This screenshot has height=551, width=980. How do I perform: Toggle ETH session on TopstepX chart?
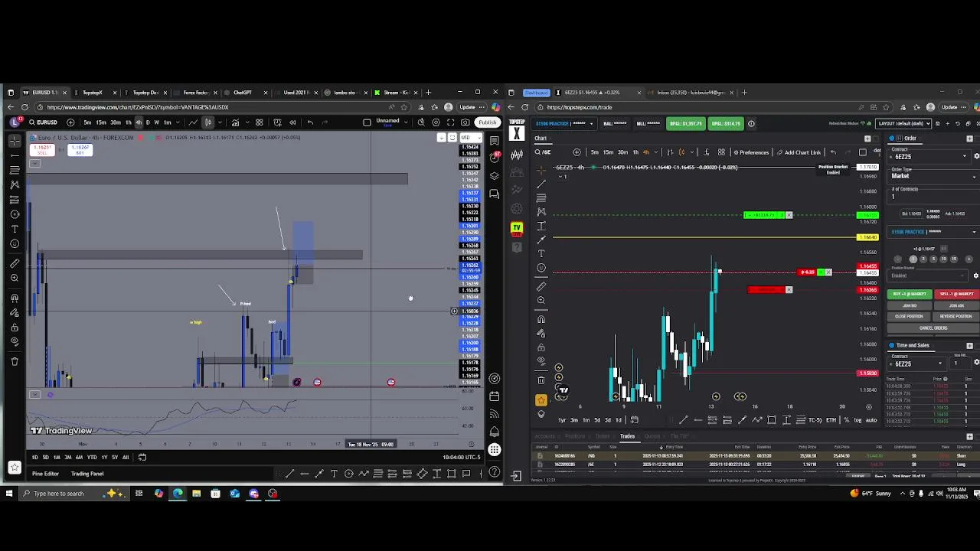(831, 419)
